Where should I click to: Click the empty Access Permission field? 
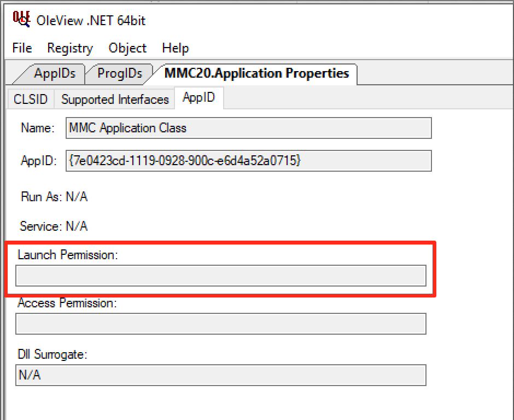click(x=220, y=324)
